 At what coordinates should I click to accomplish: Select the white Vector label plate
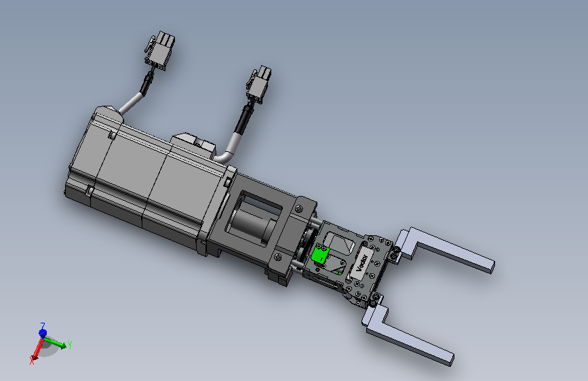click(x=361, y=262)
